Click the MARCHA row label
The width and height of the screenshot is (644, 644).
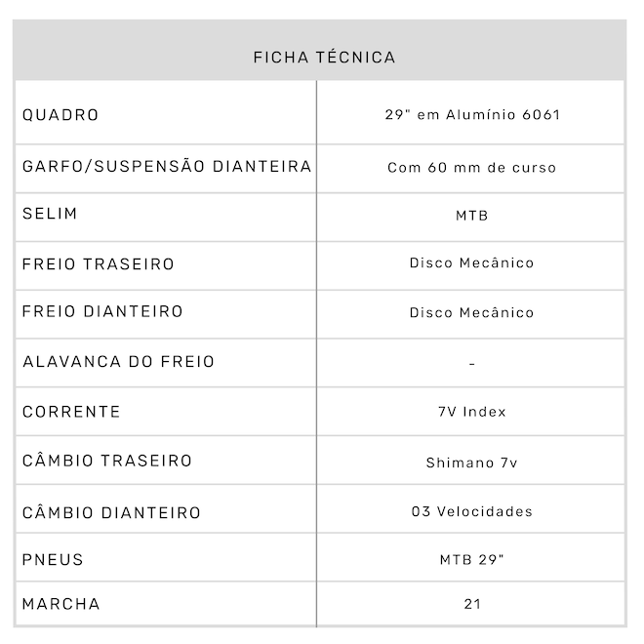(60, 604)
